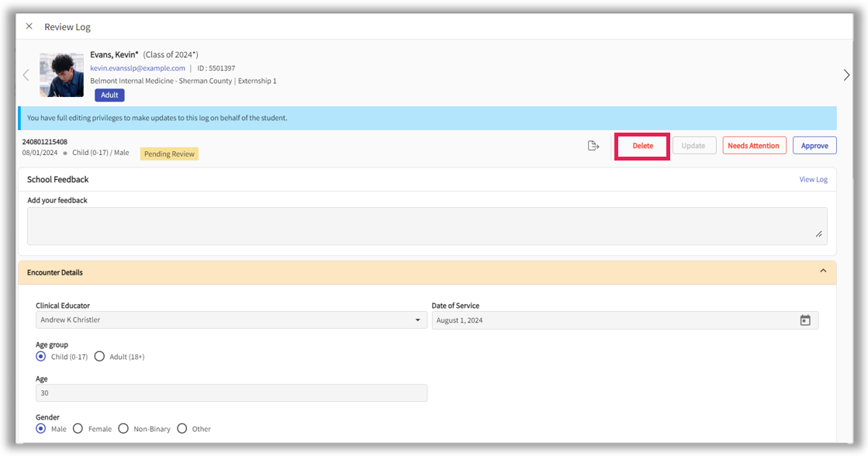Click the school feedback text area
This screenshot has width=868, height=456.
pos(427,226)
